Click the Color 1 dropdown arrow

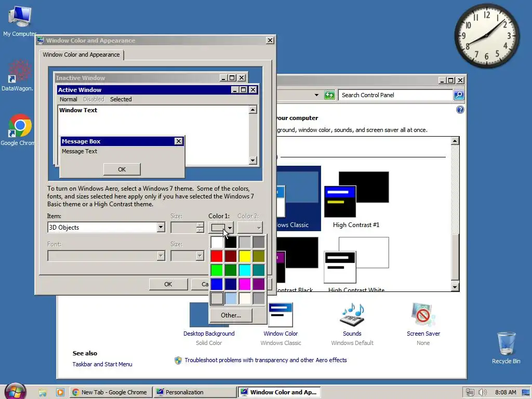[230, 228]
